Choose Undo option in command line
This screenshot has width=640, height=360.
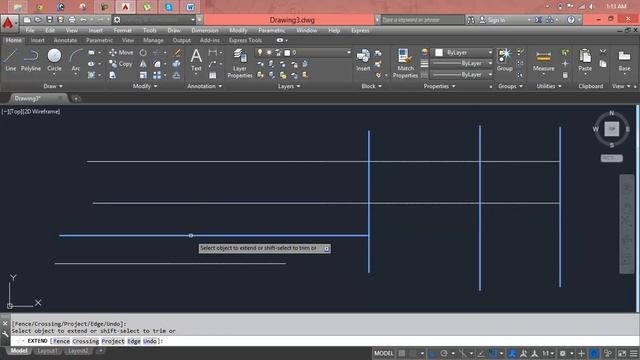coord(150,341)
